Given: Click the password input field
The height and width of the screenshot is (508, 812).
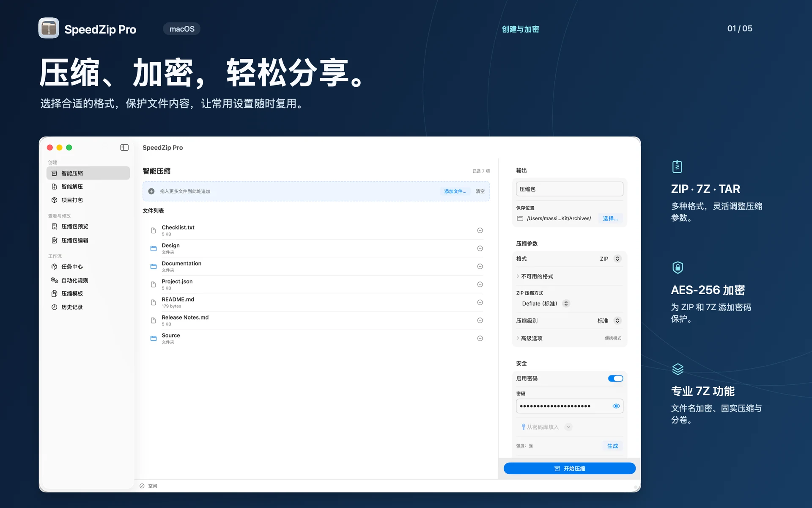Looking at the screenshot, I should coord(569,406).
